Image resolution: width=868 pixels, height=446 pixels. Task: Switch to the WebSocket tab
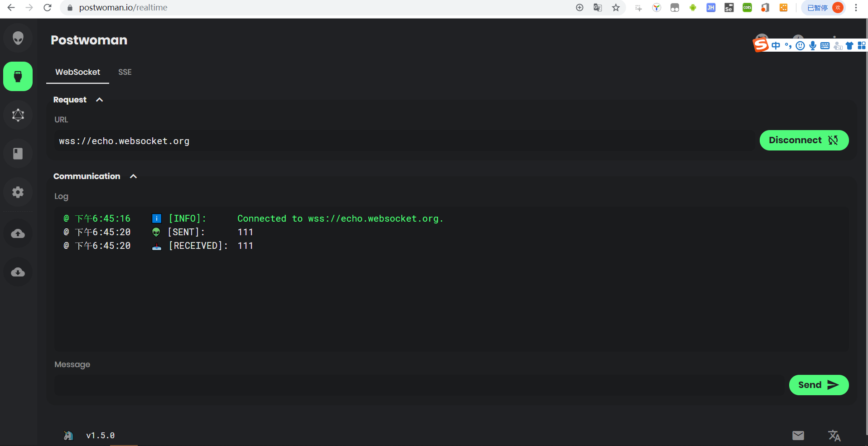coord(77,72)
